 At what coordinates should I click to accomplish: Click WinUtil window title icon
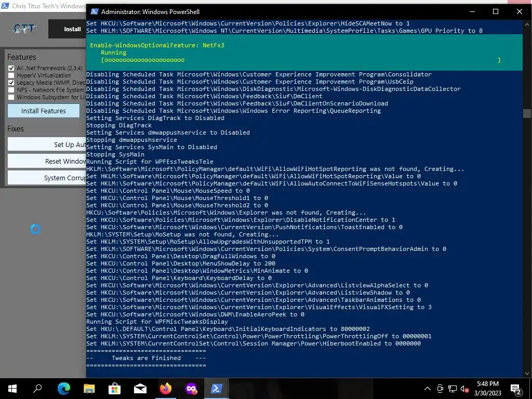coord(5,6)
